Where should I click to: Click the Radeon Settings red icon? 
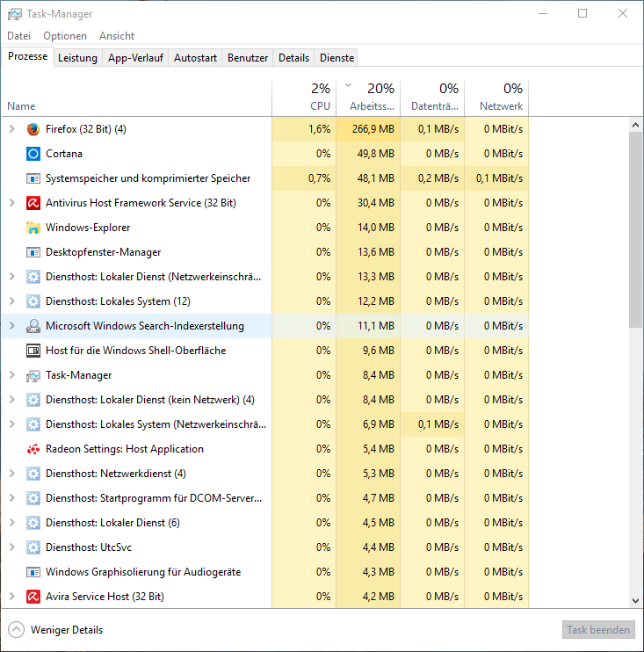(33, 449)
